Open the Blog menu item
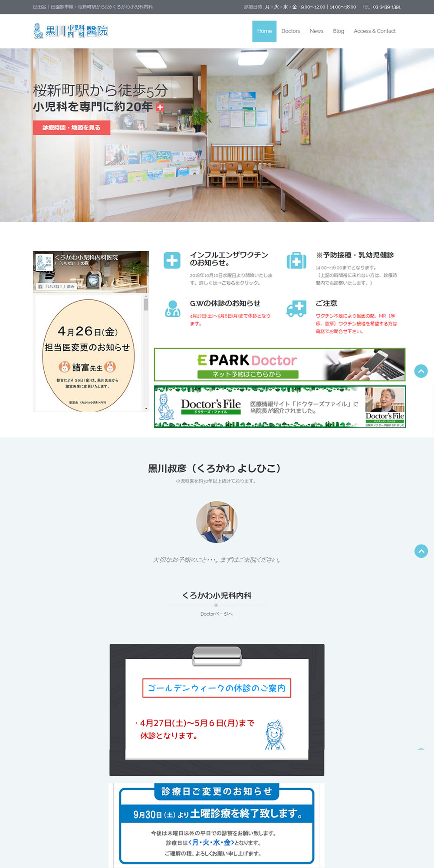The width and height of the screenshot is (434, 868). click(339, 31)
